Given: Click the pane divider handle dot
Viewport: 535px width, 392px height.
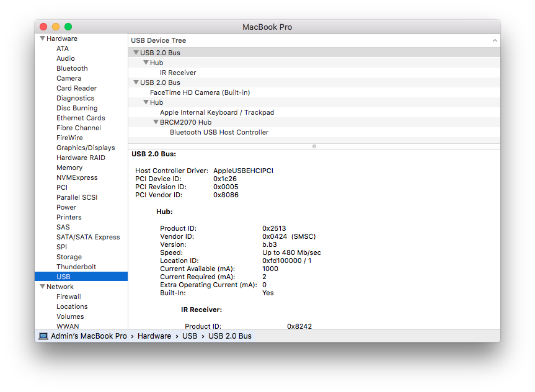Looking at the screenshot, I should (x=314, y=146).
